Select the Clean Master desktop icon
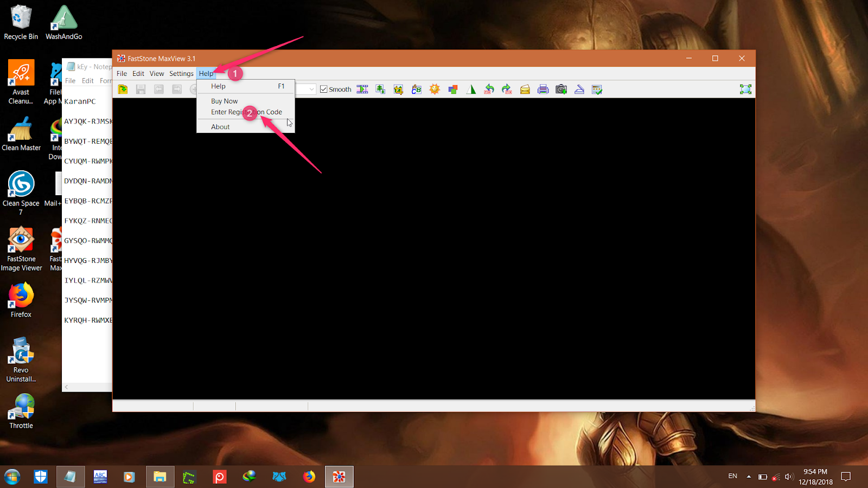 point(21,133)
